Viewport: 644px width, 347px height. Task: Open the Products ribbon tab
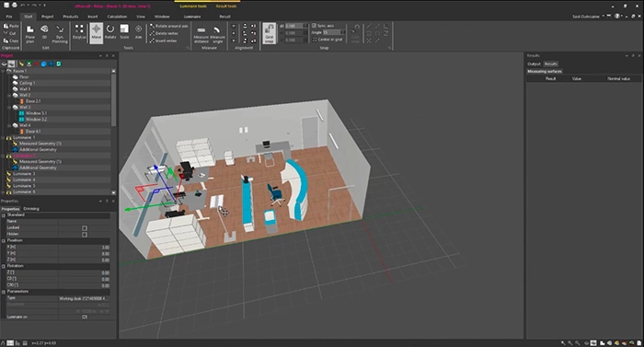[x=70, y=17]
